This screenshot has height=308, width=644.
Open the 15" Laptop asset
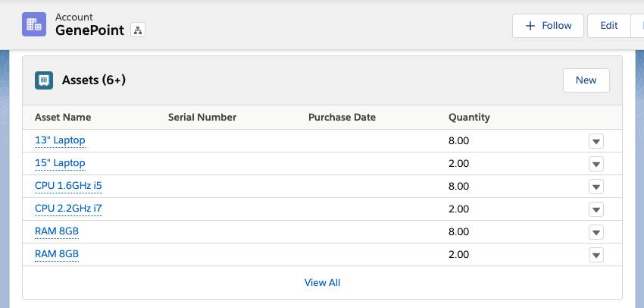(60, 163)
